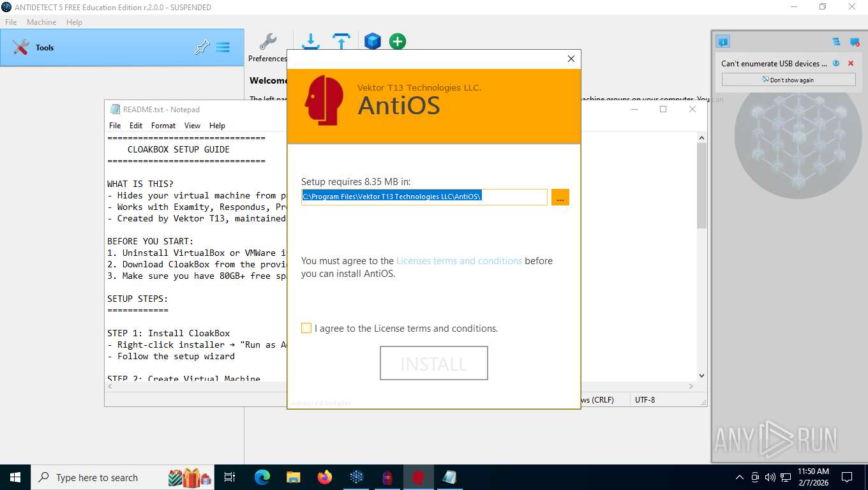
Task: Show hidden system tray icons
Action: (x=740, y=477)
